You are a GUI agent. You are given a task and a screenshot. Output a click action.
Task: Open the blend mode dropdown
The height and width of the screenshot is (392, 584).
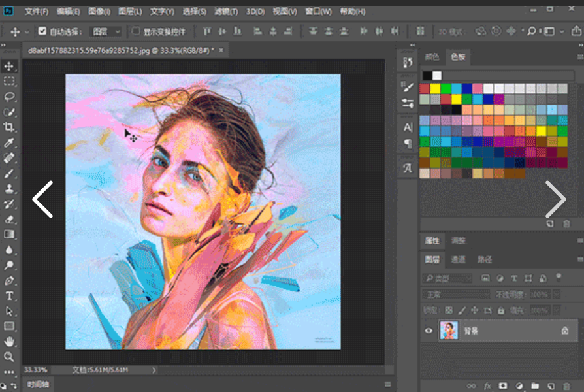pos(456,295)
